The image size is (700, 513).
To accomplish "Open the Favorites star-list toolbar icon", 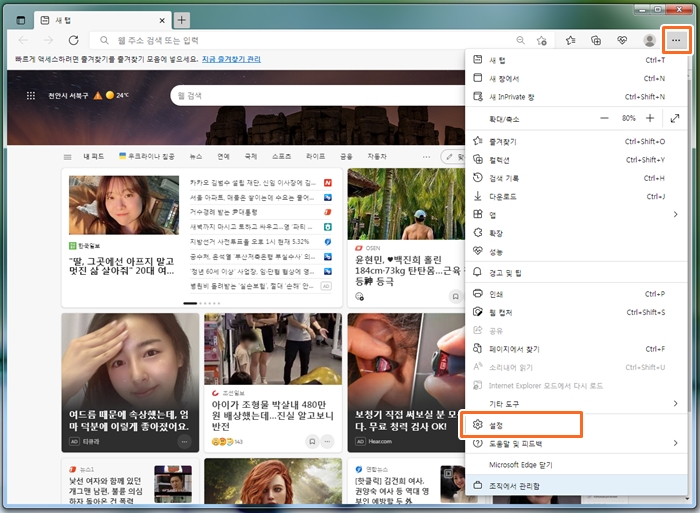I will (571, 41).
